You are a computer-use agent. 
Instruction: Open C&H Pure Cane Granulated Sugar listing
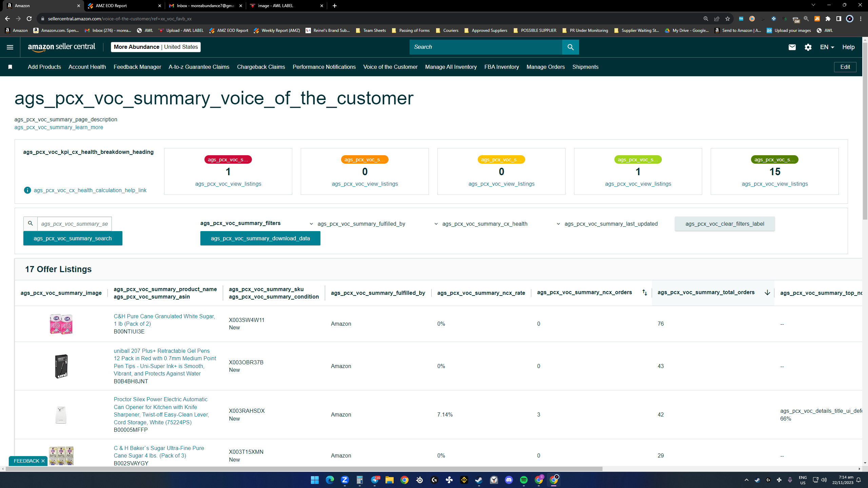point(164,320)
